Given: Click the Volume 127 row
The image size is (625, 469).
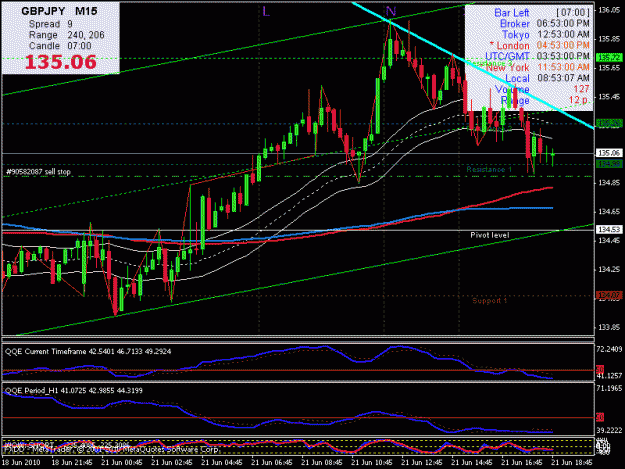Looking at the screenshot, I should click(x=542, y=89).
